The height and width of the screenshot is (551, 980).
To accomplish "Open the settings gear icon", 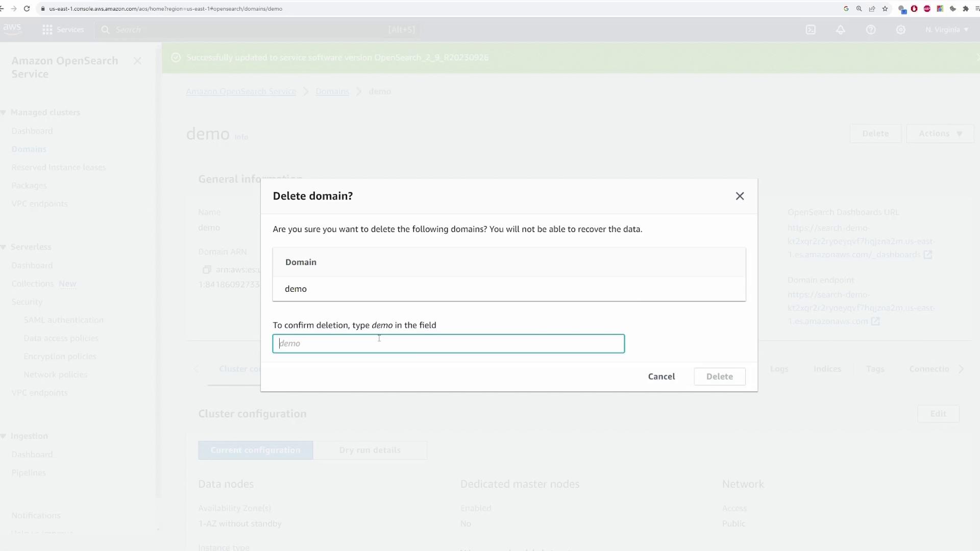I will point(901,30).
